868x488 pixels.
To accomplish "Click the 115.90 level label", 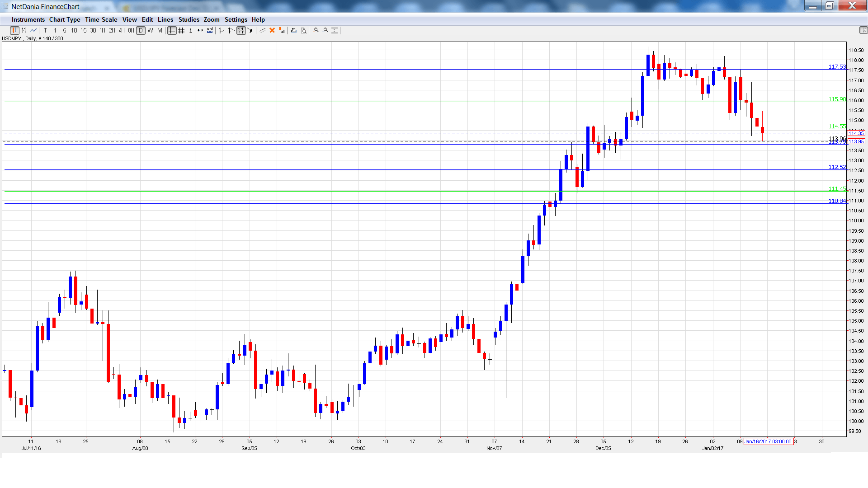I will (837, 99).
